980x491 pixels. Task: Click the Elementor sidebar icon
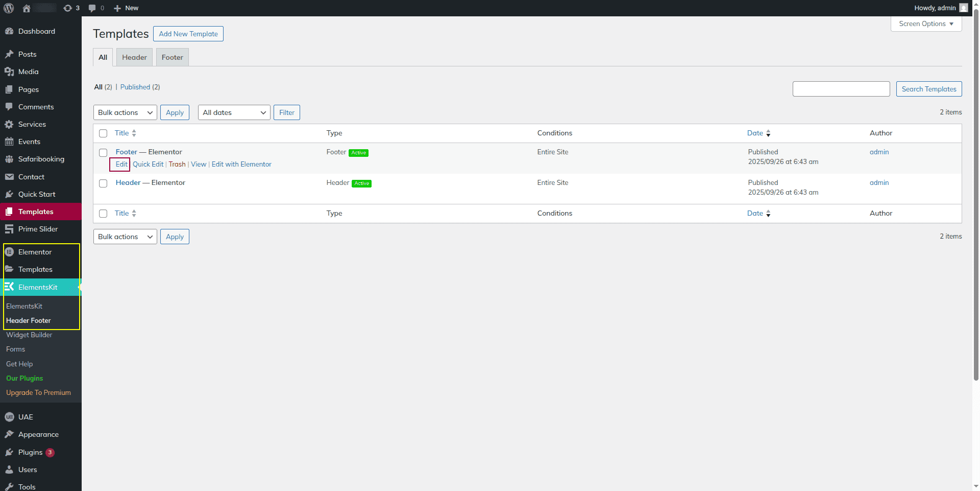coord(9,252)
